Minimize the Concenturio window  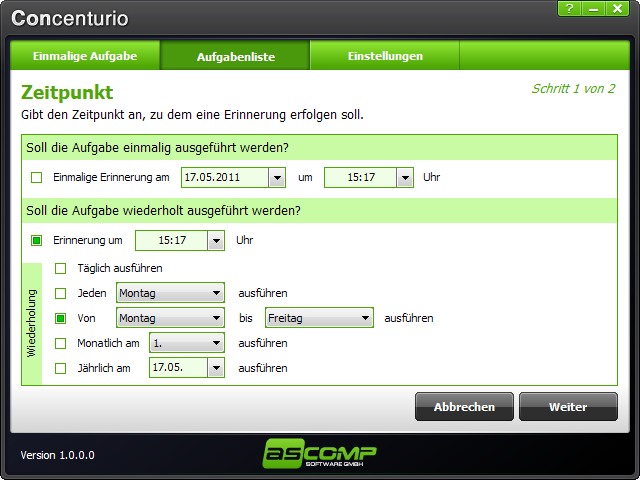click(x=593, y=9)
